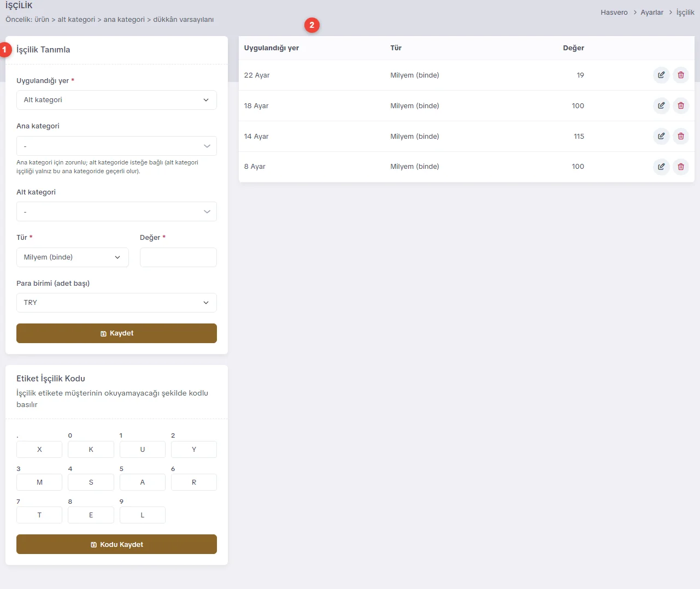Click the code field for digit 4

coord(91,482)
